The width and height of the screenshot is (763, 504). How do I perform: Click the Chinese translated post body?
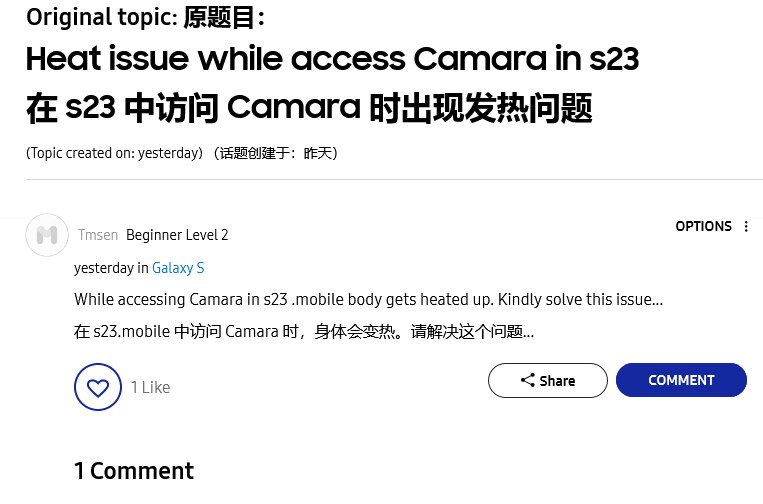(304, 332)
